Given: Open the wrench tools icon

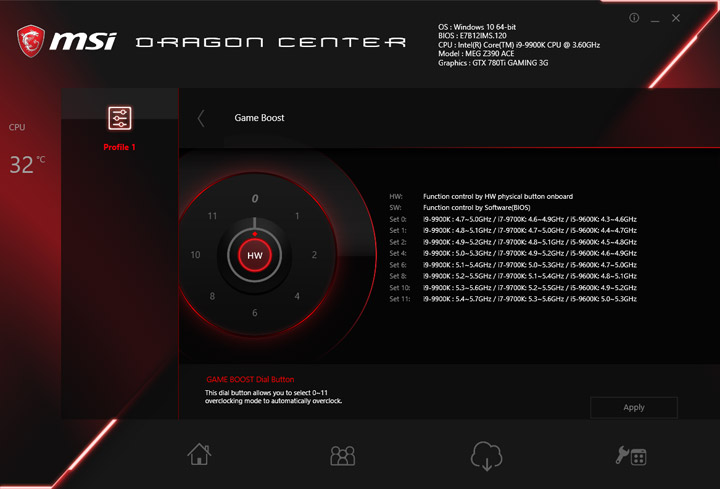Looking at the screenshot, I should pos(631,455).
